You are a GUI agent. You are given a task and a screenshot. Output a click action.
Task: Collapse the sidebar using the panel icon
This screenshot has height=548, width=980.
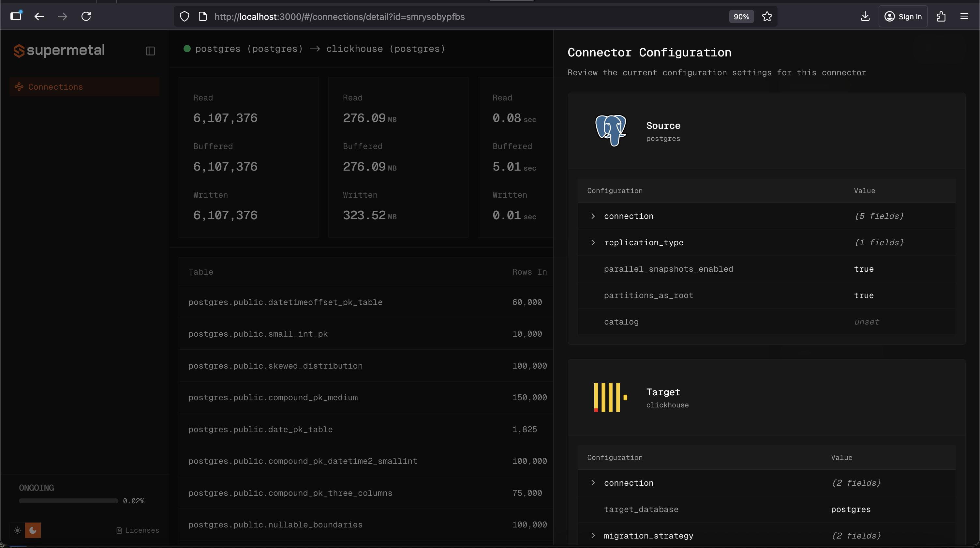point(150,50)
